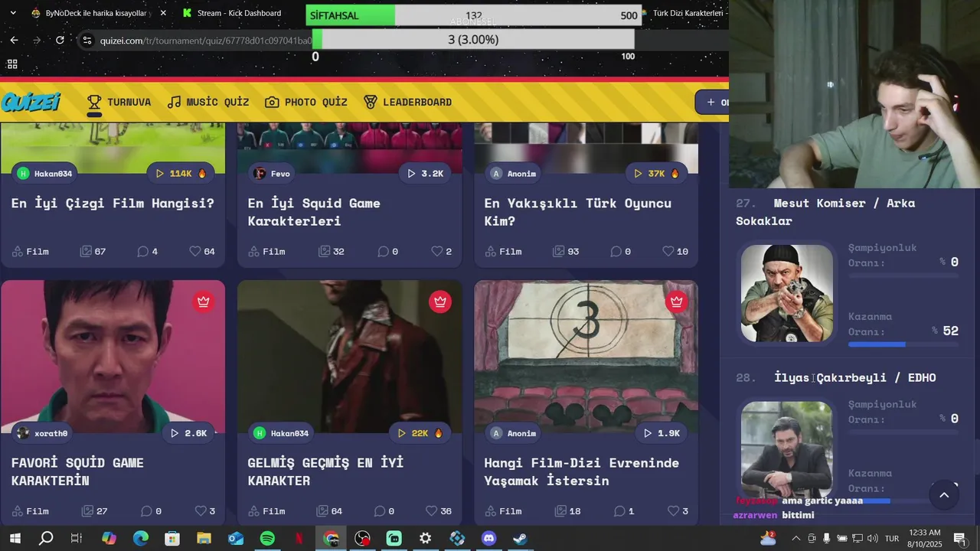
Task: Close the ByNoDeck browser tab
Action: 163,13
